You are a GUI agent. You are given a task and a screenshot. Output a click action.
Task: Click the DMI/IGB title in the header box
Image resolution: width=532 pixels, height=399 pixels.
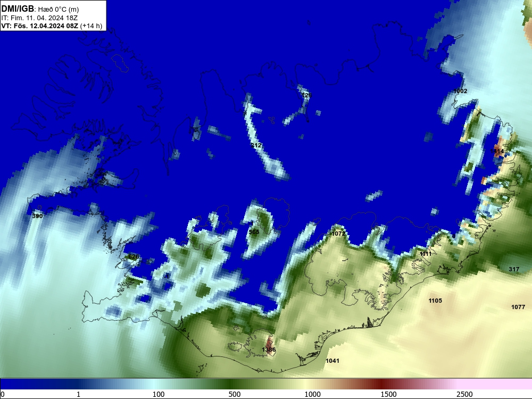[18, 9]
